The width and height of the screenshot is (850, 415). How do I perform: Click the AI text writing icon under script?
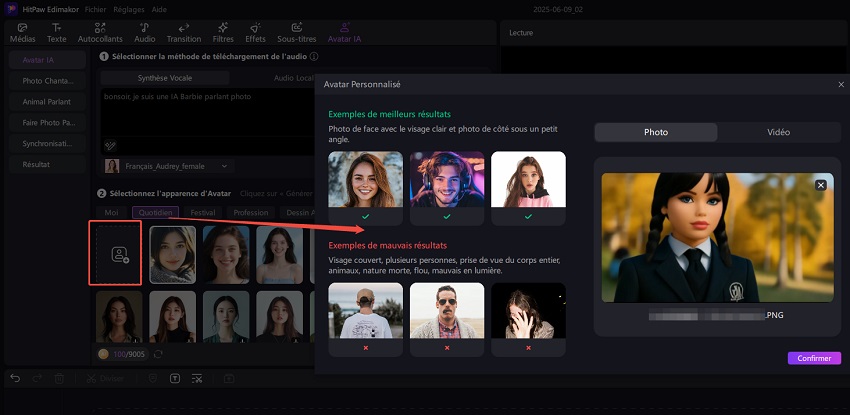110,145
